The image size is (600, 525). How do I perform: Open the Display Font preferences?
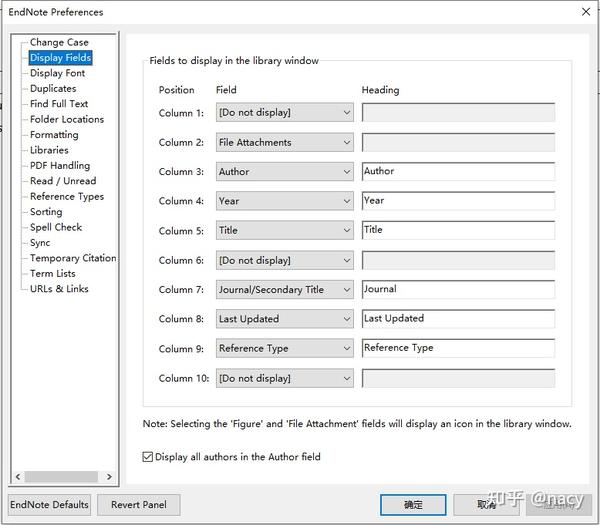point(57,73)
